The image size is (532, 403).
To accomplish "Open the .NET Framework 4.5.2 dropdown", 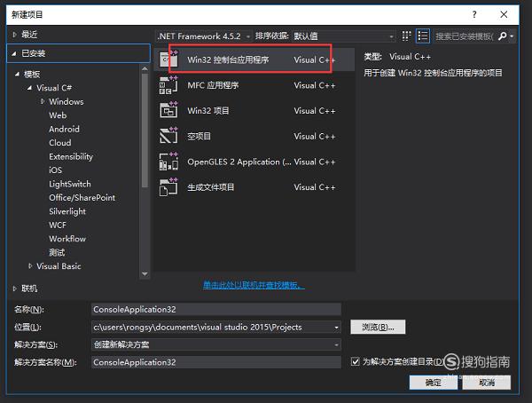I will coord(204,36).
